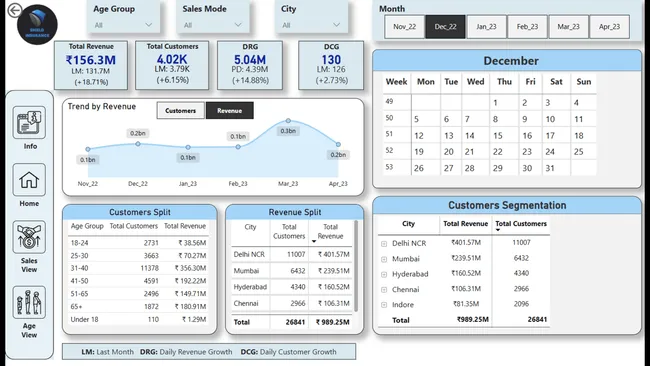This screenshot has height=366, width=650.
Task: Click the Total Customers KPI card
Action: [x=172, y=65]
